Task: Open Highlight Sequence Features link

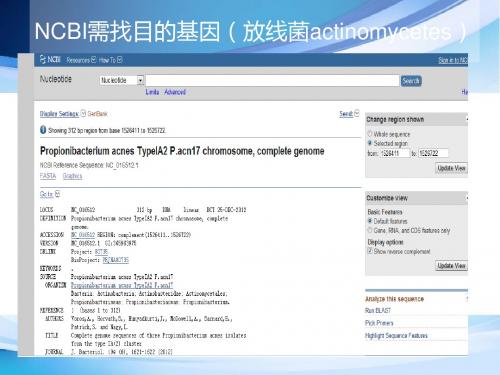Action: 396,336
